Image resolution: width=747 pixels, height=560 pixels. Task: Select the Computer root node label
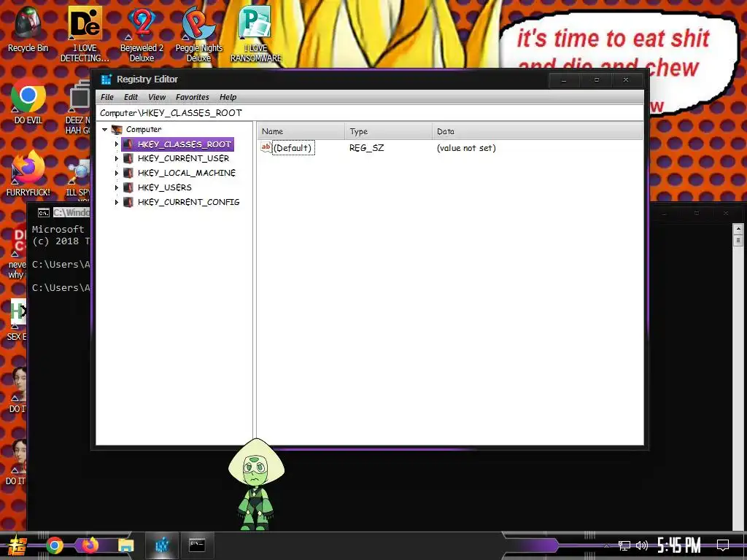(144, 130)
